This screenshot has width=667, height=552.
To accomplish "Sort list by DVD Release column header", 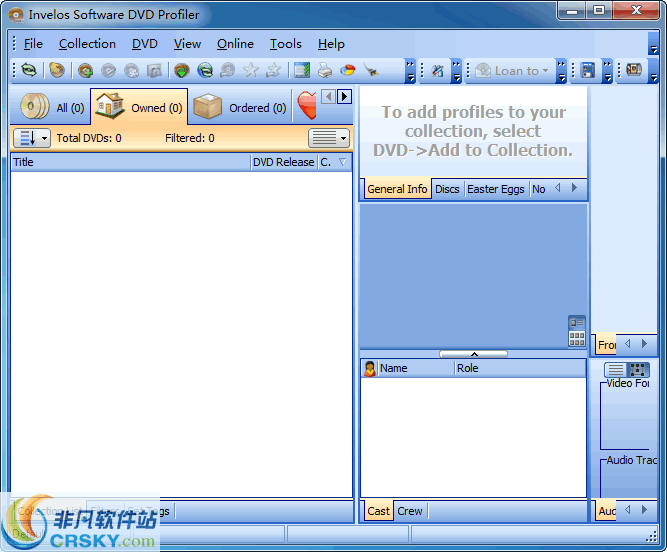I will (x=284, y=162).
